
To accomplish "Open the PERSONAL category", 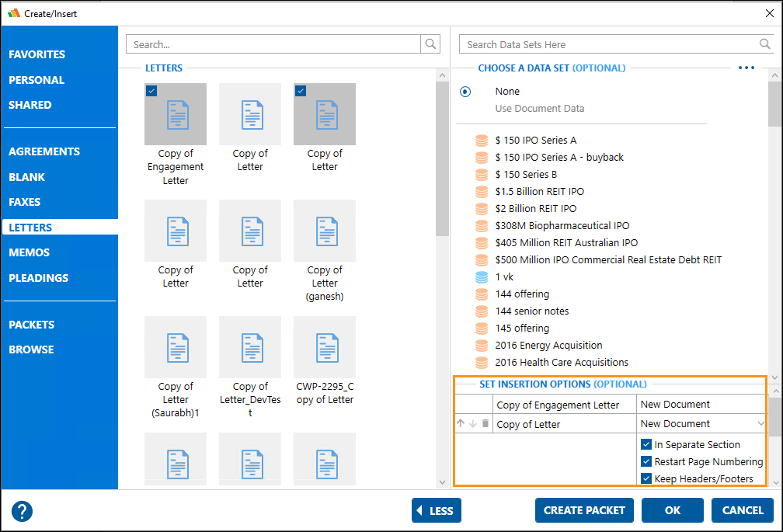I will 37,80.
